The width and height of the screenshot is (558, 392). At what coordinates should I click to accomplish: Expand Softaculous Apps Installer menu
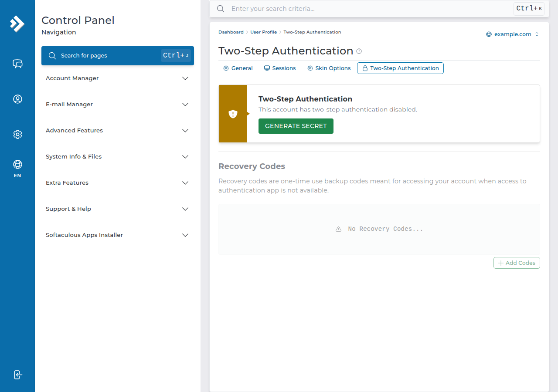(118, 235)
